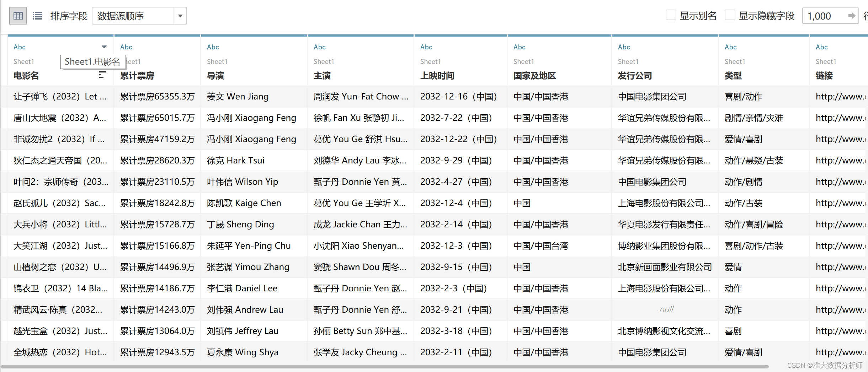The image size is (868, 372).
Task: Click the null 发行公司 cell
Action: click(665, 310)
